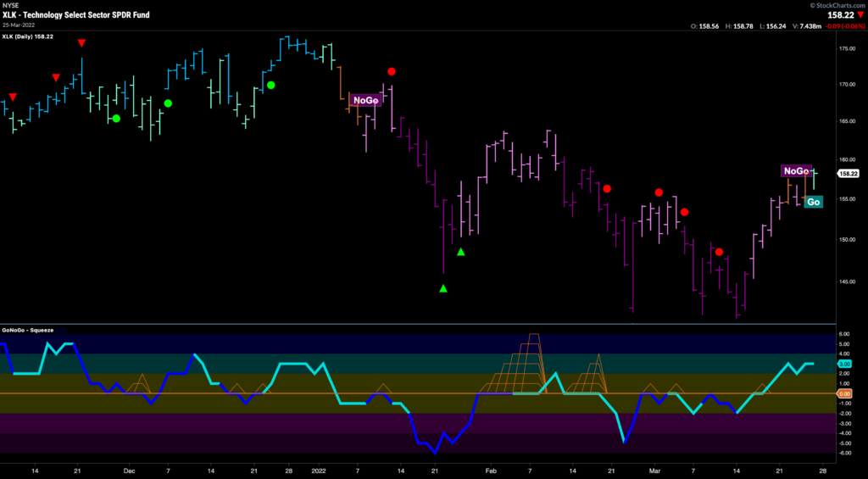Click the 175.00 price axis label
868x479 pixels.
click(x=848, y=49)
